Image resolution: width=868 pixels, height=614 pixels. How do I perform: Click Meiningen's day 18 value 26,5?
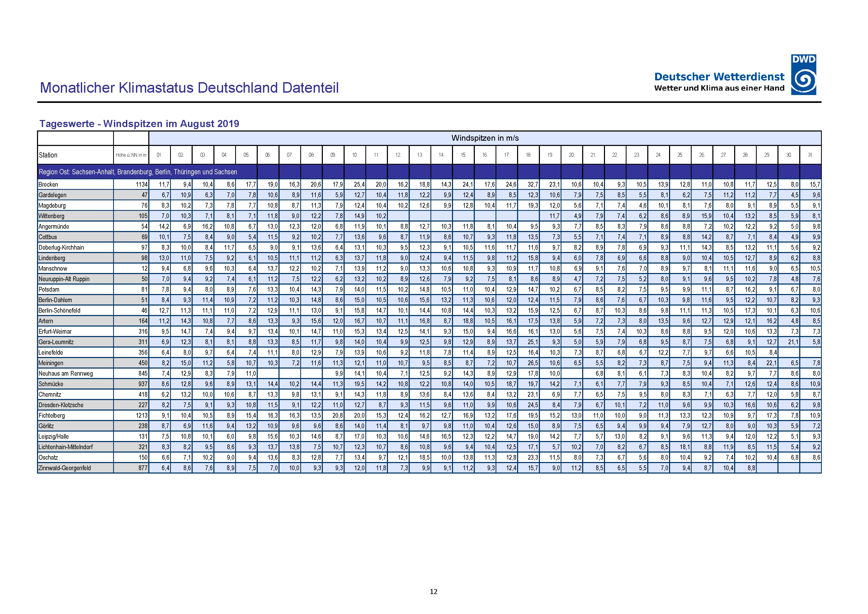click(x=533, y=363)
